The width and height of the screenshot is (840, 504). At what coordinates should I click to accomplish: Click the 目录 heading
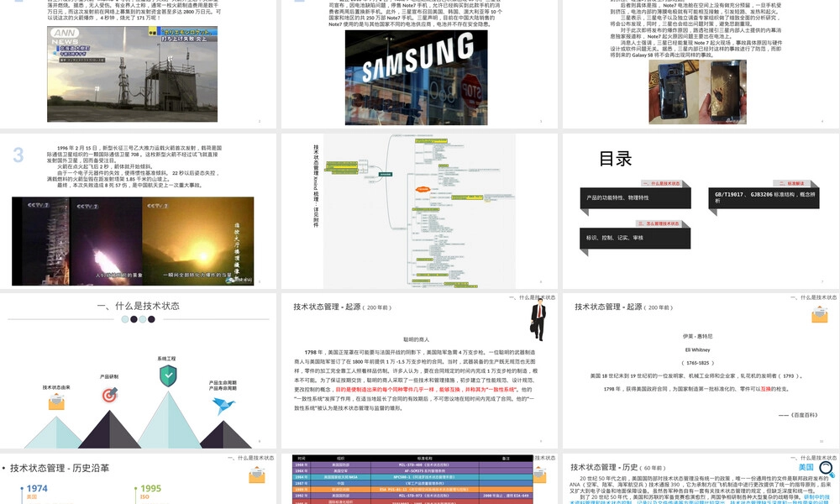point(615,159)
